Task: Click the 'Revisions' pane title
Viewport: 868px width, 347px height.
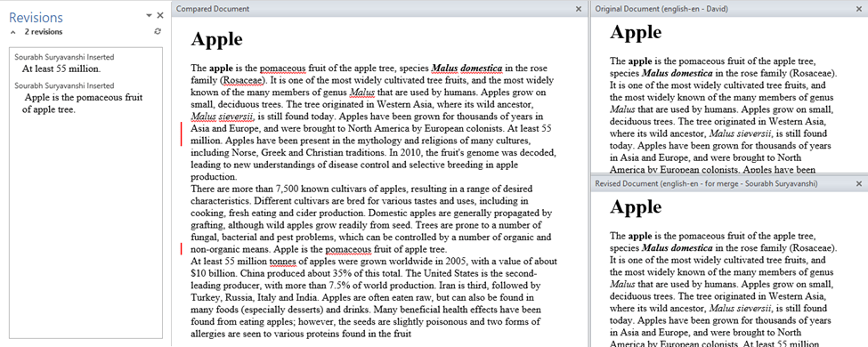Action: pos(36,18)
